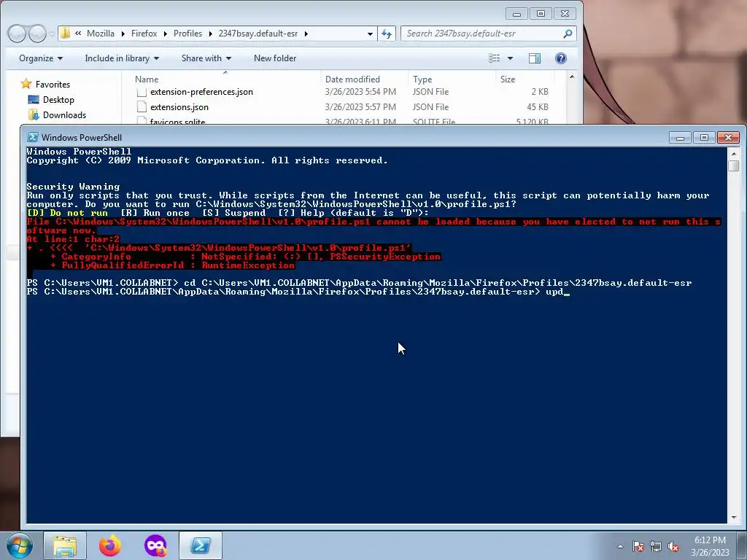Select Firefox in the Explorer breadcrumb

click(144, 34)
